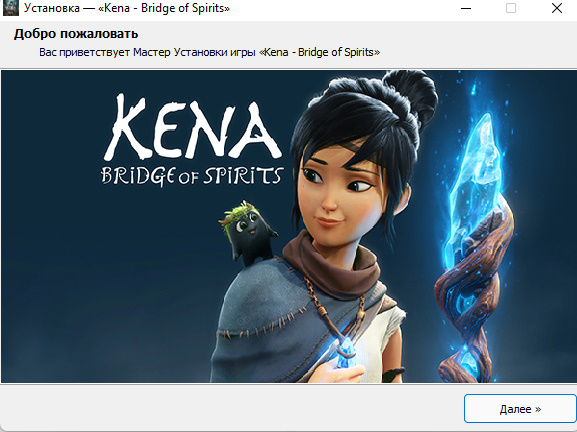The image size is (577, 432).
Task: Click the 'Добро пожаловать' heading
Action: [x=76, y=34]
